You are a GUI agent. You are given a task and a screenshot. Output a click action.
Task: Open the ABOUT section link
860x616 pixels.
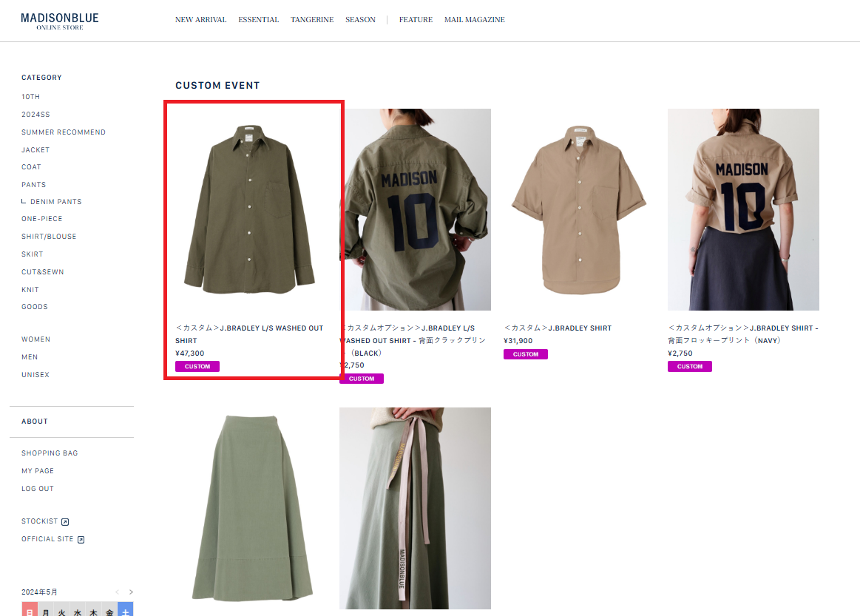(35, 422)
